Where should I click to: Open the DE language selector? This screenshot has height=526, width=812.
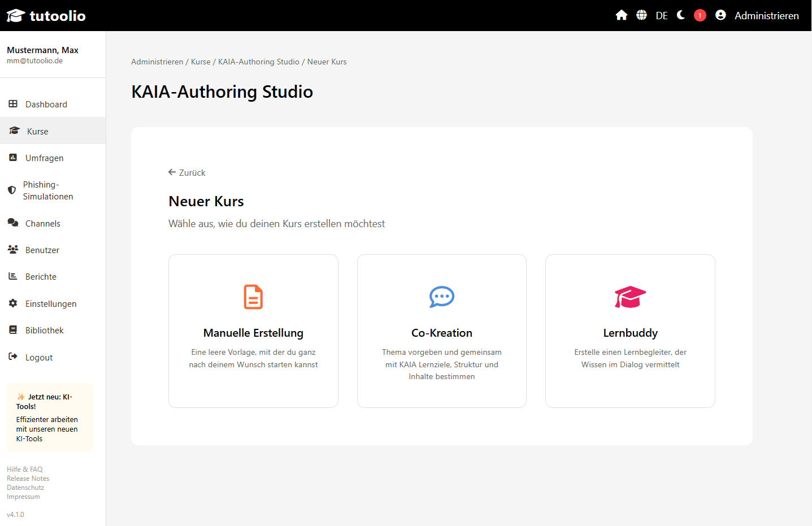(x=662, y=16)
